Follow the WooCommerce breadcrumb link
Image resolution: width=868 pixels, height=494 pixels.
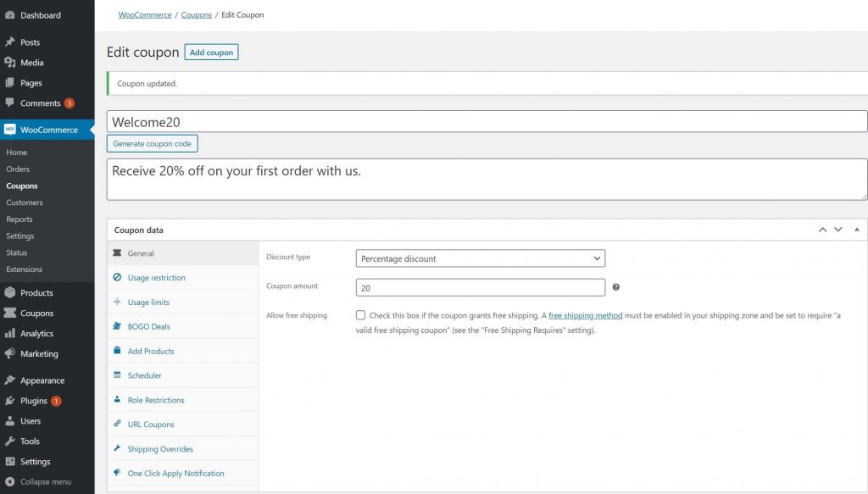(x=145, y=15)
